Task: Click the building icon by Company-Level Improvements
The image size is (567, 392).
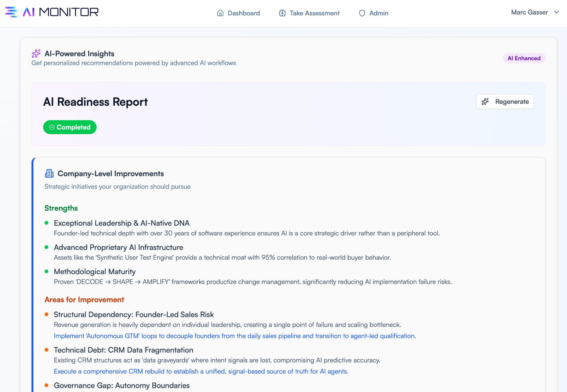Action: point(49,173)
